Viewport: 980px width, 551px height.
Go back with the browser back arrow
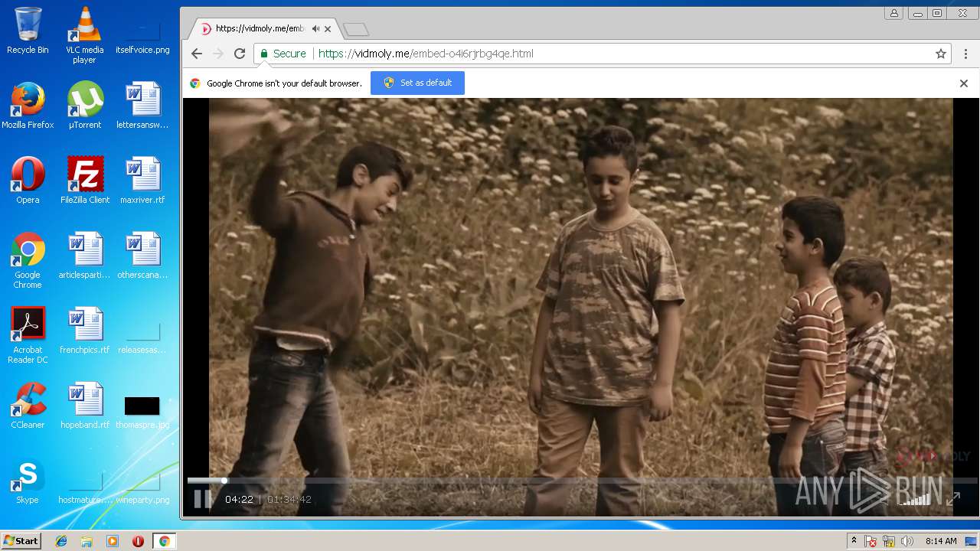click(197, 54)
